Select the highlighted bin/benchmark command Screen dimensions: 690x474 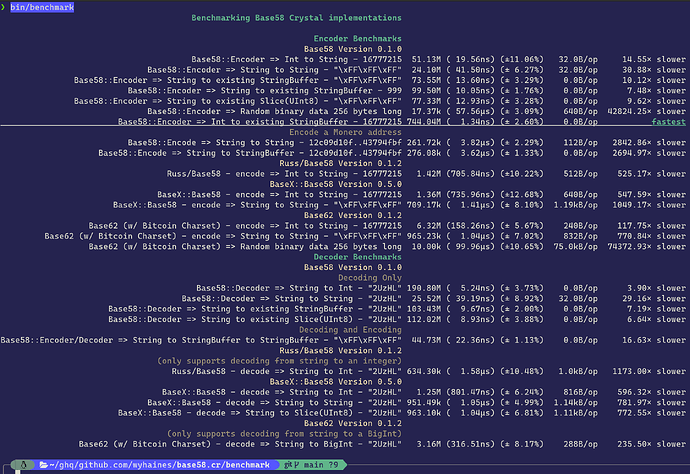42,7
